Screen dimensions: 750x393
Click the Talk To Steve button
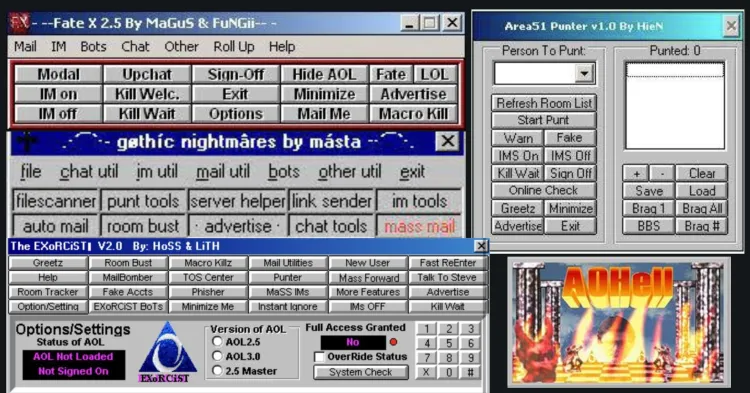click(x=447, y=277)
